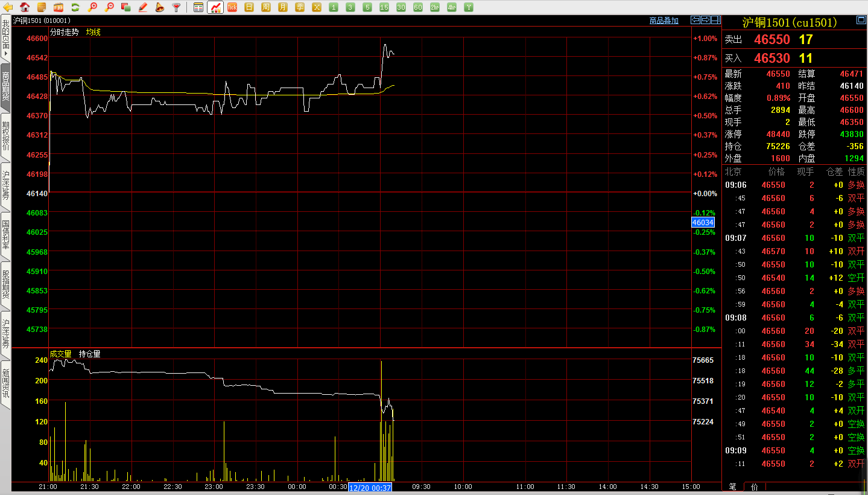Click the 持仓量 label in volume panel
This screenshot has height=495, width=868.
[89, 354]
